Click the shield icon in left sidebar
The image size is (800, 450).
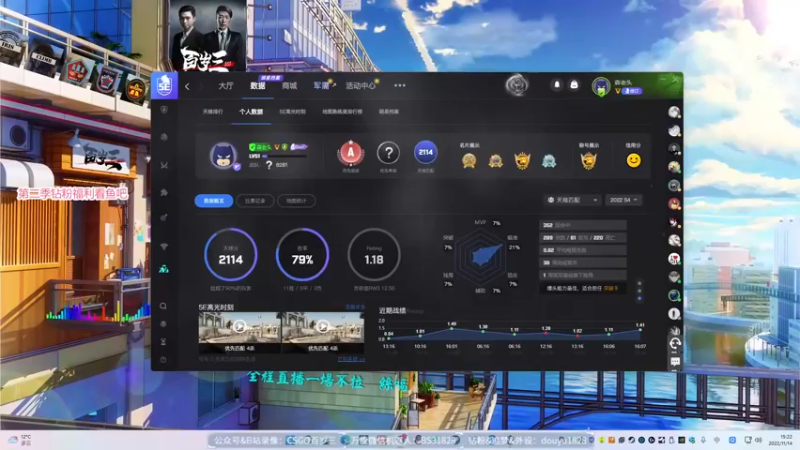164,110
